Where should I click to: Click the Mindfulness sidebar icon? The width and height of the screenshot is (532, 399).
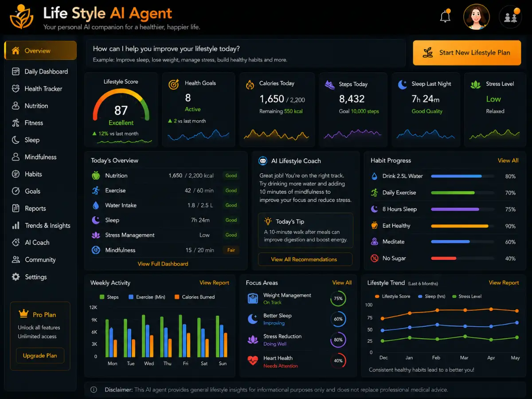pos(16,157)
